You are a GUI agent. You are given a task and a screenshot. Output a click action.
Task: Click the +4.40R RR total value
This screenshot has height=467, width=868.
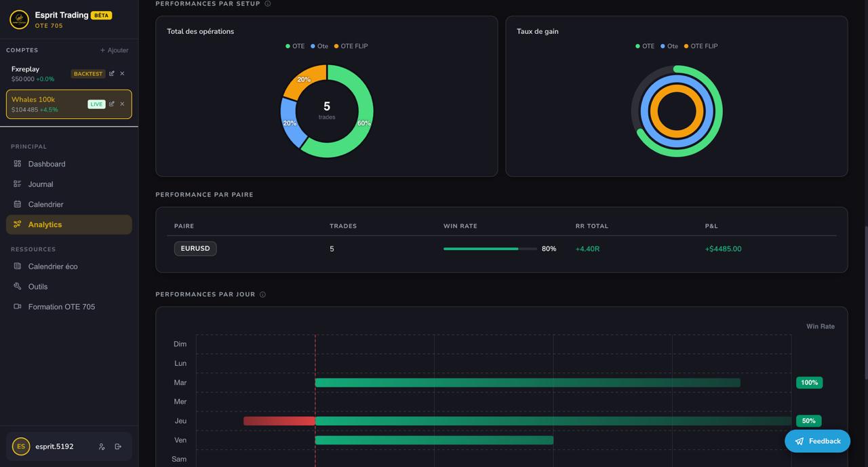(587, 249)
